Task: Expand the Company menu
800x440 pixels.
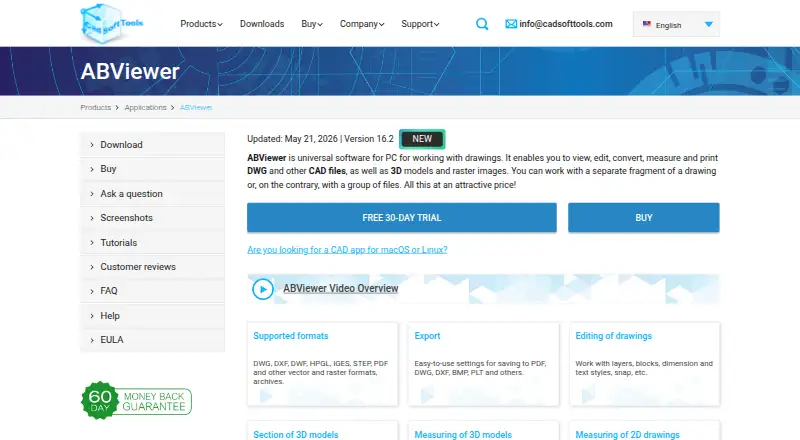Action: (x=362, y=24)
